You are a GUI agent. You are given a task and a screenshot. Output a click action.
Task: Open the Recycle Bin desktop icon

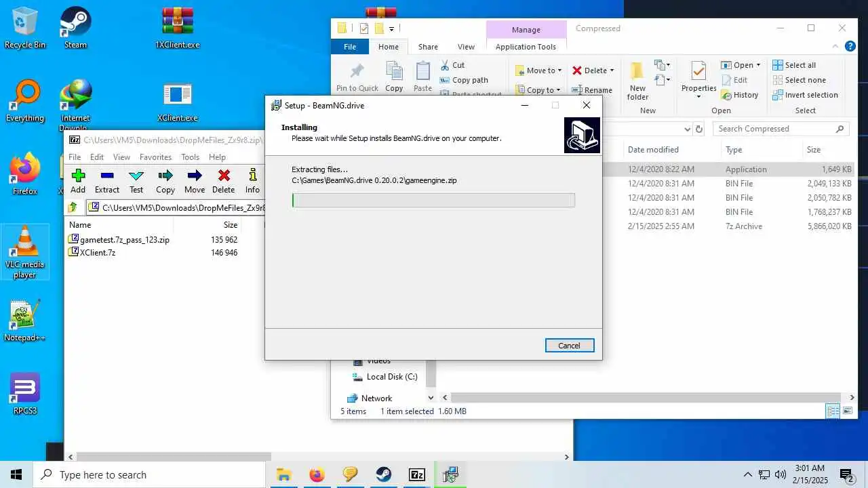coord(25,28)
